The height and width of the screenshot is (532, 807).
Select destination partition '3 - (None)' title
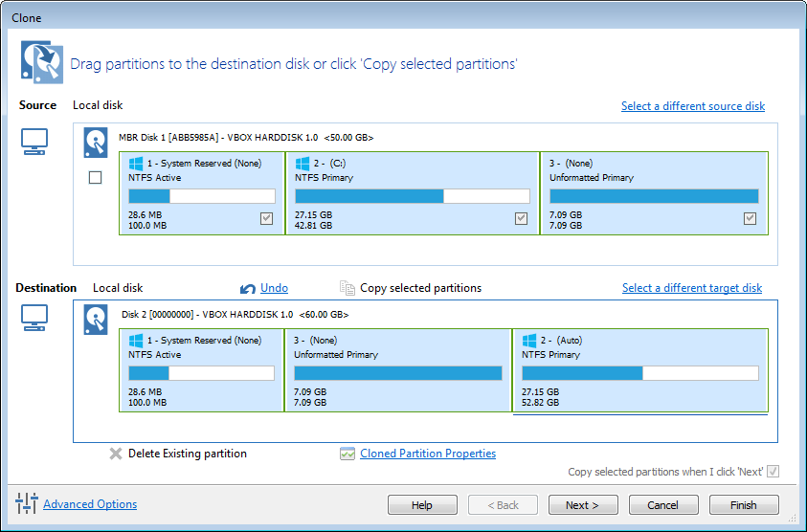click(316, 340)
